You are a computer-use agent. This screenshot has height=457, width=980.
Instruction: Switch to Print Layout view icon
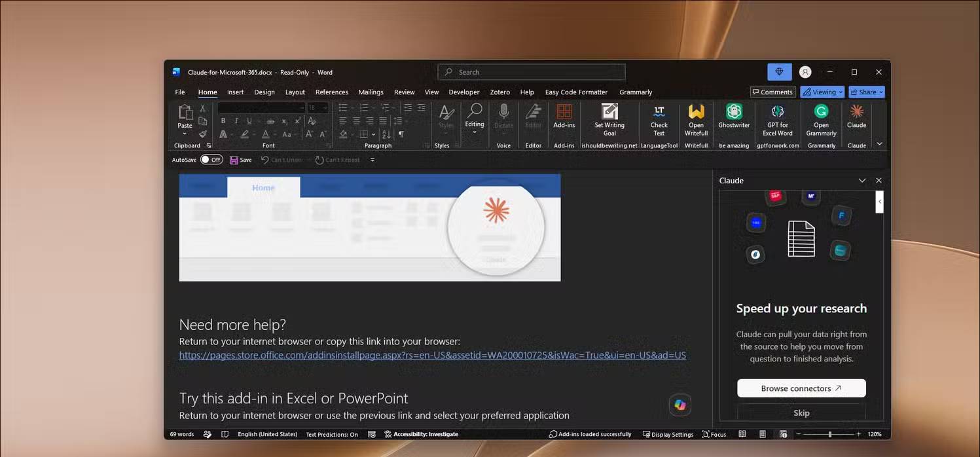click(x=763, y=434)
